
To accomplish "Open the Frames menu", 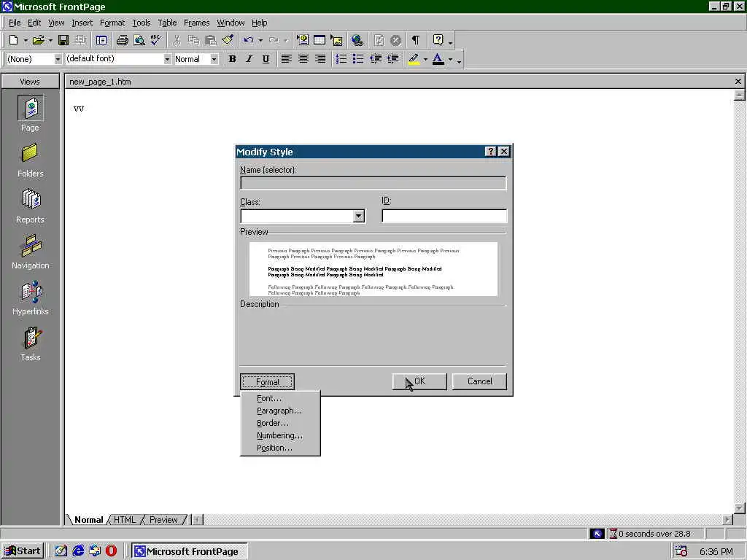I will point(196,23).
